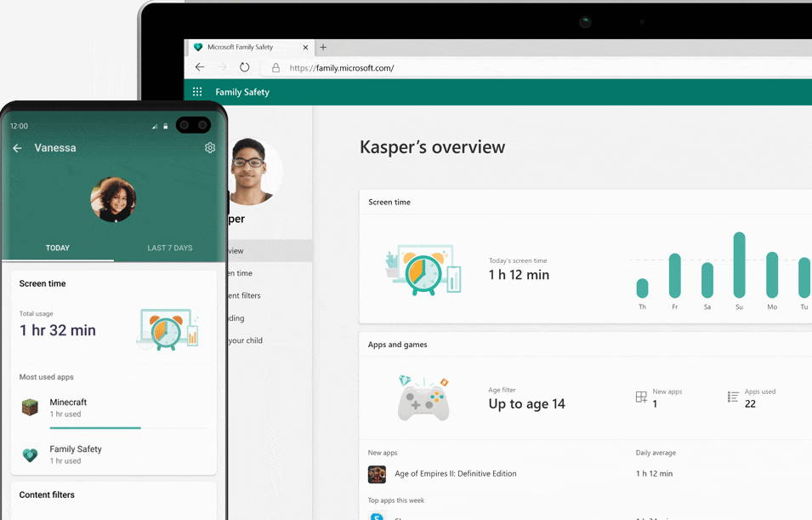Click the Family Safety heart icon
Viewport: 812px width, 520px height.
pyautogui.click(x=31, y=454)
